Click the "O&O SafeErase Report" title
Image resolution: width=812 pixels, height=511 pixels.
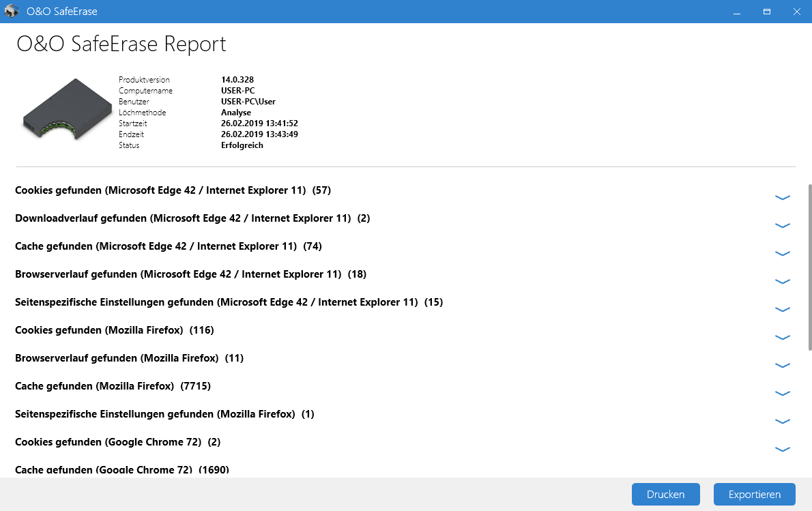coord(121,44)
